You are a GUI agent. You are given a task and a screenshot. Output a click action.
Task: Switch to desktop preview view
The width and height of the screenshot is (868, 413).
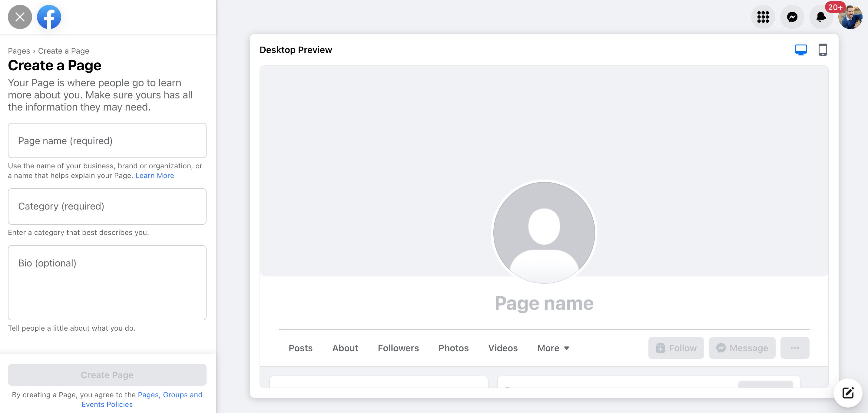tap(800, 50)
